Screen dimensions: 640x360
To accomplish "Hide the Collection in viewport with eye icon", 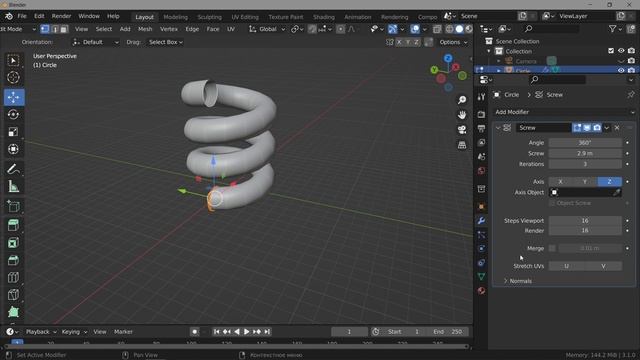I will 621,51.
